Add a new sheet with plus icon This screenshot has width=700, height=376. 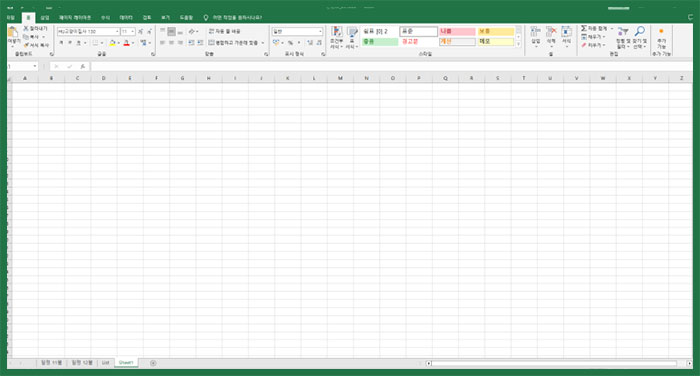pyautogui.click(x=153, y=363)
